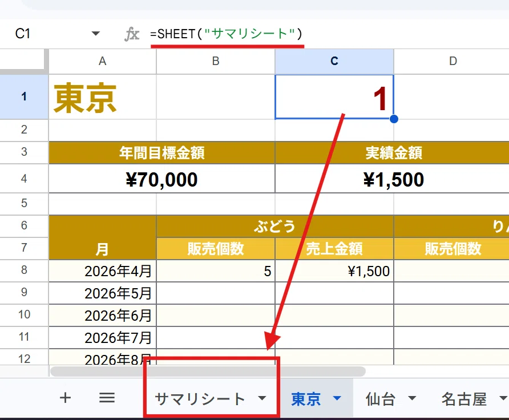The width and height of the screenshot is (509, 420).
Task: Click the select-all corner box
Action: [x=22, y=59]
